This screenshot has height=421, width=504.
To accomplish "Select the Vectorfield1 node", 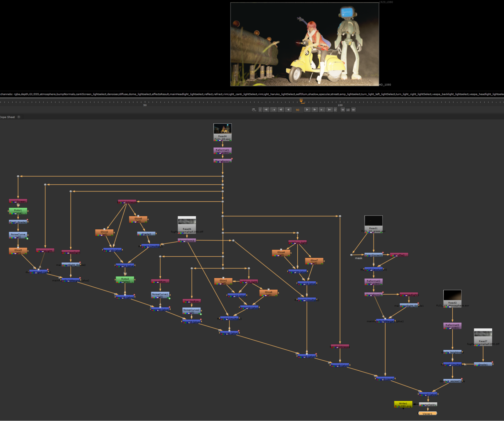I will click(x=428, y=404).
